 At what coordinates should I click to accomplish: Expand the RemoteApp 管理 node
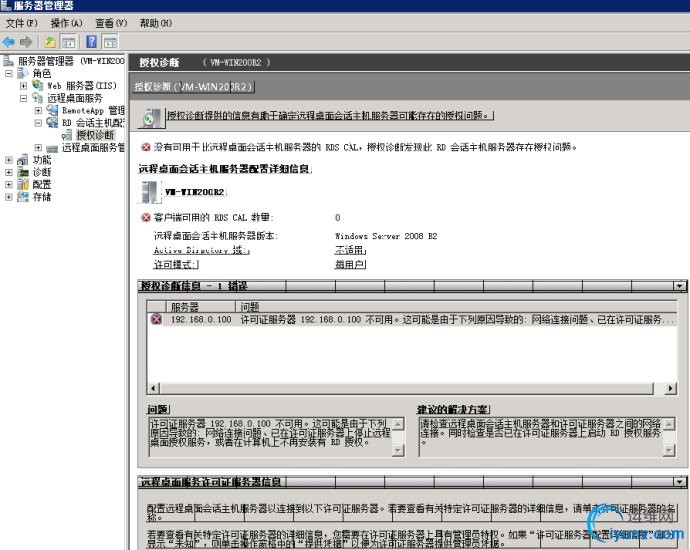click(x=38, y=110)
